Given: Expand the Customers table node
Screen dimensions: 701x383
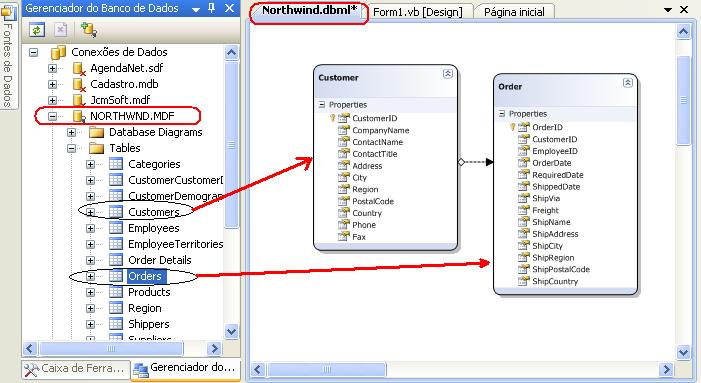Looking at the screenshot, I should pos(91,212).
